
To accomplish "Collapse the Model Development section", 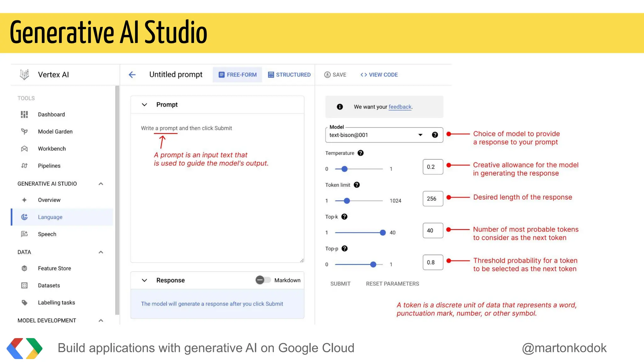I will tap(101, 321).
